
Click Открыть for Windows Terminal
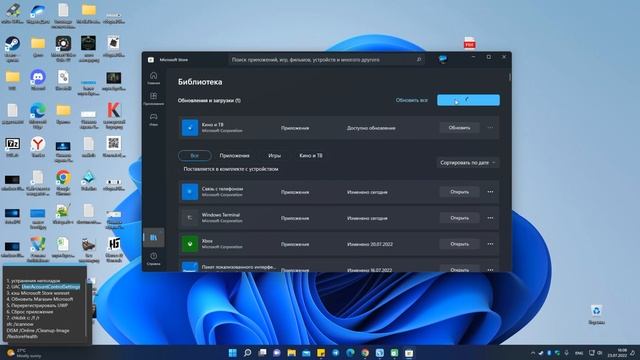[459, 218]
